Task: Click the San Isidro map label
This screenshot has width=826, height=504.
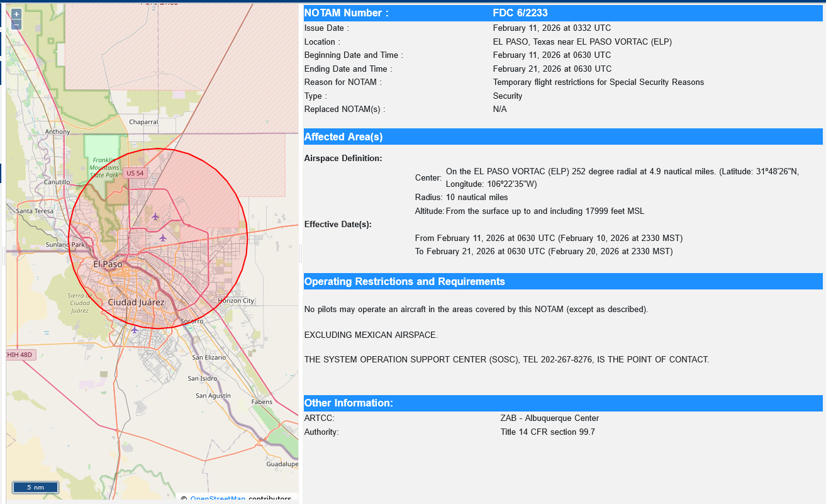Action: [203, 379]
